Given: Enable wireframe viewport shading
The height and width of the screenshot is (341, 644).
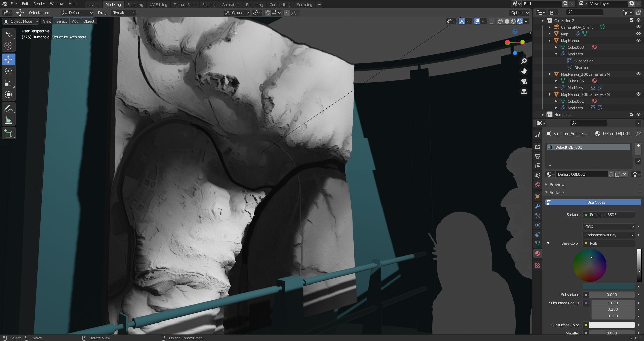Looking at the screenshot, I should pos(500,21).
